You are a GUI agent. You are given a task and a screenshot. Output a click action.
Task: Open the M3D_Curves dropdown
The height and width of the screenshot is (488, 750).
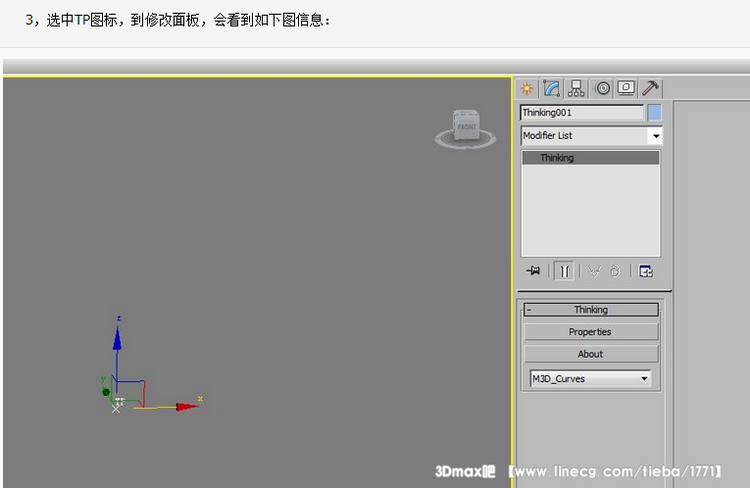[x=591, y=378]
